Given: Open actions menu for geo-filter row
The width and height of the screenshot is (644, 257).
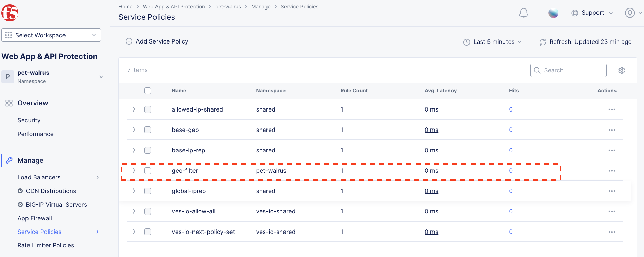Looking at the screenshot, I should pos(612,171).
